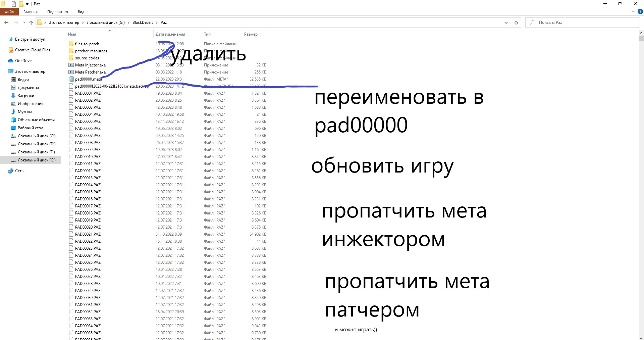This screenshot has width=644, height=340.
Task: Sort files by Дата изменения column header
Action: [170, 34]
